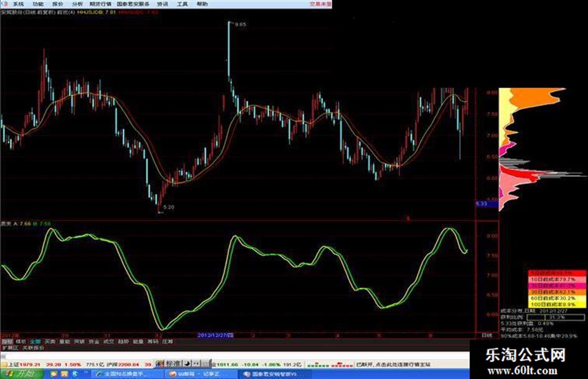Click the 交易未登 link
Image resolution: width=588 pixels, height=379 pixels.
[320, 4]
